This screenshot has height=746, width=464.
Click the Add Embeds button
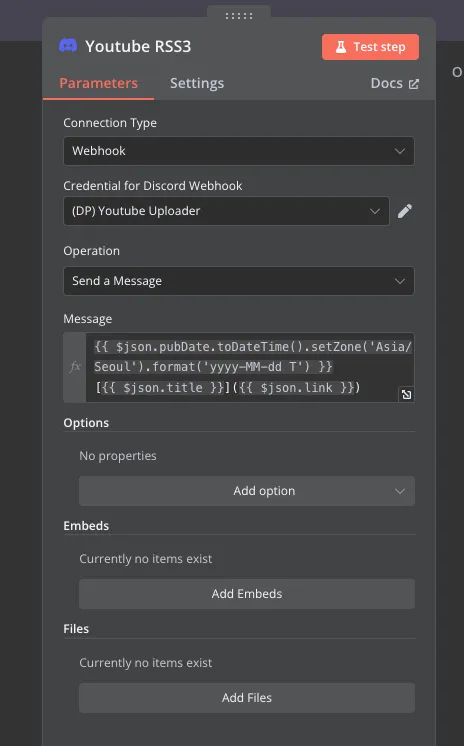tap(247, 594)
